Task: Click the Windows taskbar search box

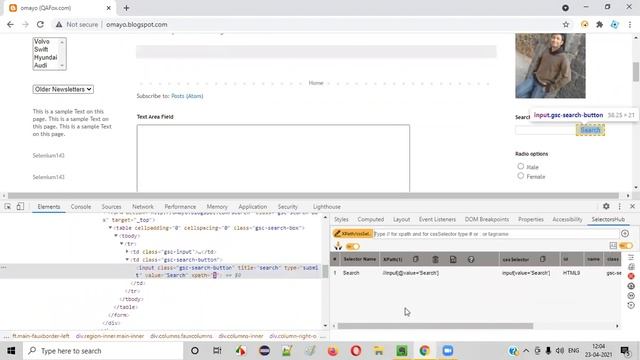Action: tap(103, 351)
